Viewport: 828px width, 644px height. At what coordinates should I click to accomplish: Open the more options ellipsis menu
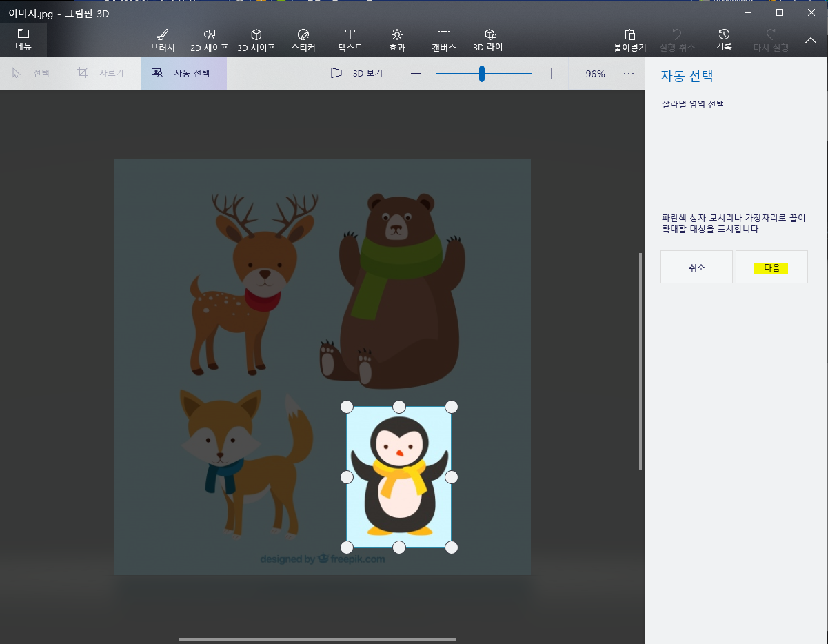point(629,74)
